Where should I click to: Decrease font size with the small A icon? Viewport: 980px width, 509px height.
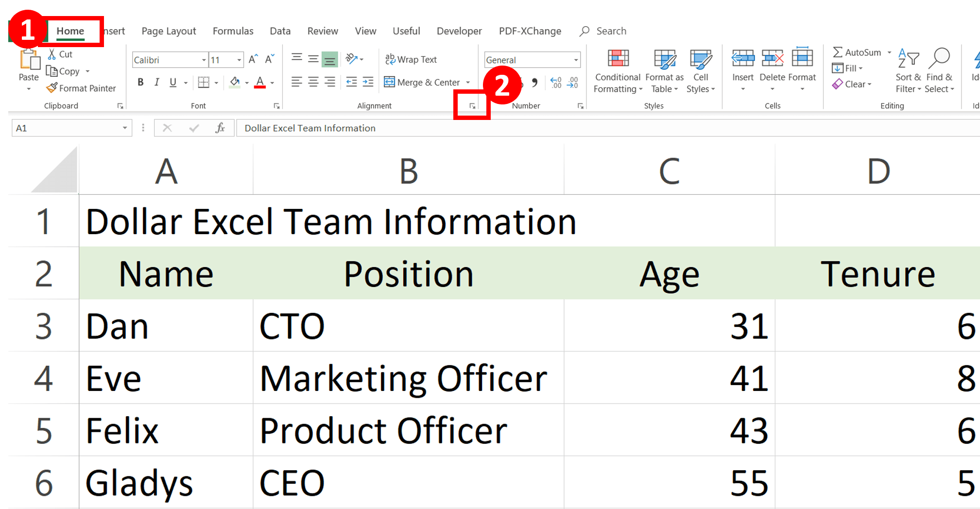point(270,59)
